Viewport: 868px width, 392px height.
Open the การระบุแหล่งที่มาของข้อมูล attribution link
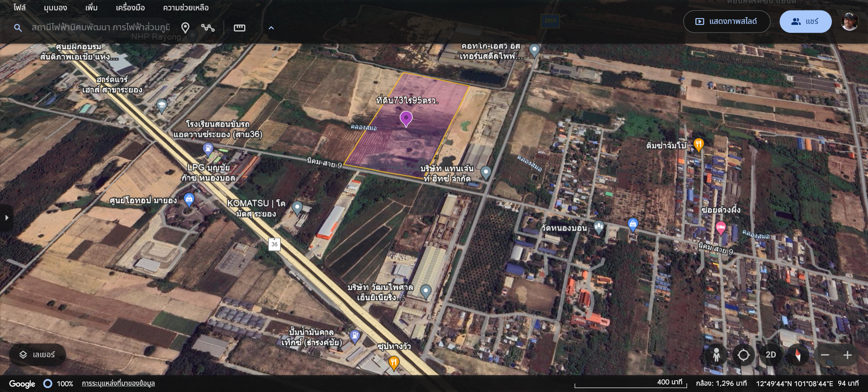tap(118, 383)
